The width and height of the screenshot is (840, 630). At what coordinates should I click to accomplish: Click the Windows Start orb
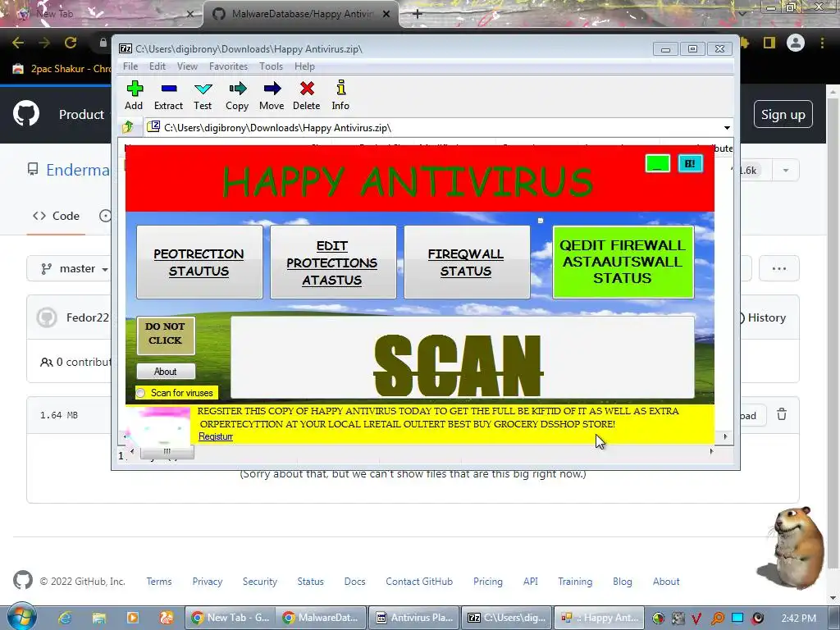(22, 617)
